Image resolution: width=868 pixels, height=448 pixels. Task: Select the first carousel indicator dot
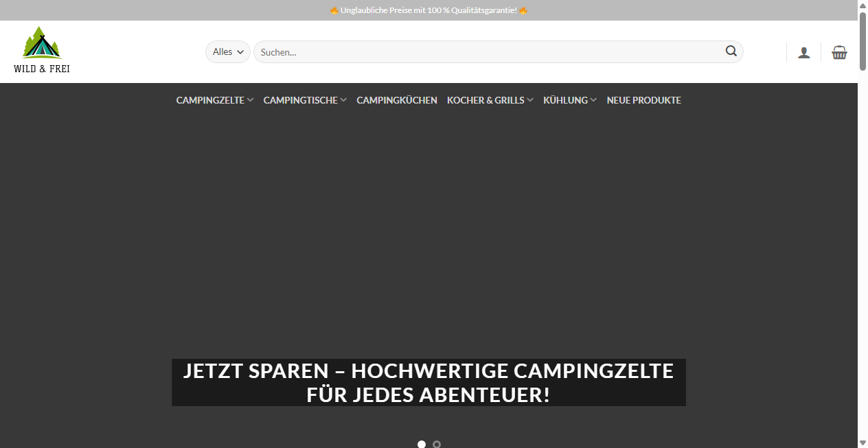tap(422, 444)
